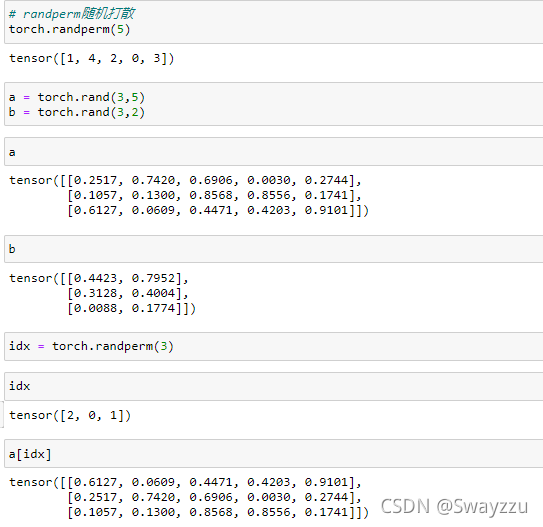This screenshot has width=543, height=527.
Task: Click first row of a[idx] output
Action: coord(185,482)
